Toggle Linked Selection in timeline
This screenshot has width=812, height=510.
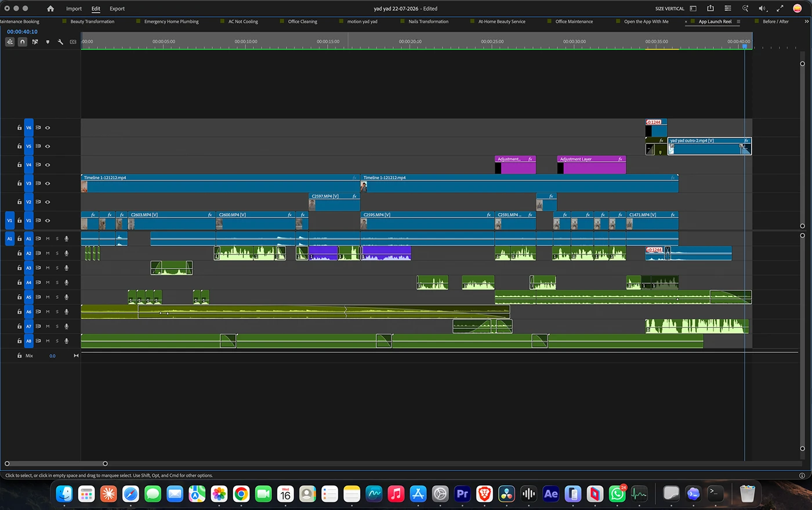click(35, 42)
